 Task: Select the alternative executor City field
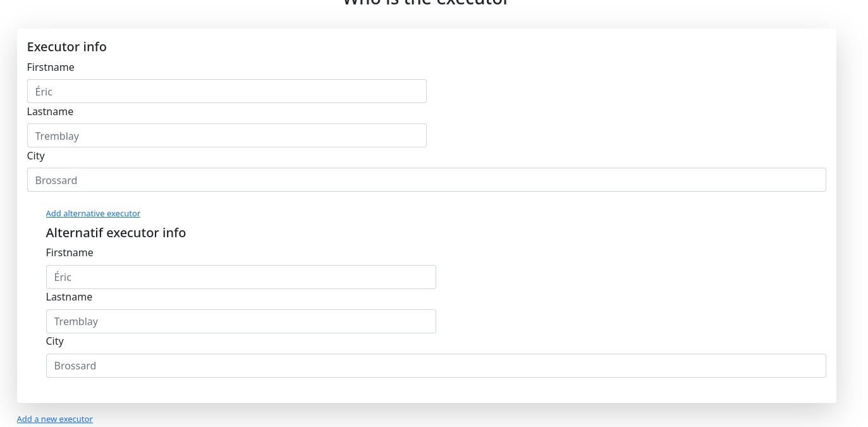[x=436, y=366]
